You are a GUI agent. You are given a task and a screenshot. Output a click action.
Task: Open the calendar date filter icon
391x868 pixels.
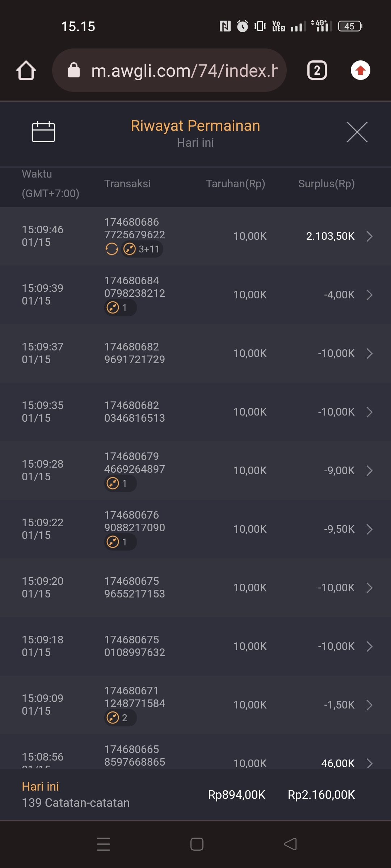43,132
